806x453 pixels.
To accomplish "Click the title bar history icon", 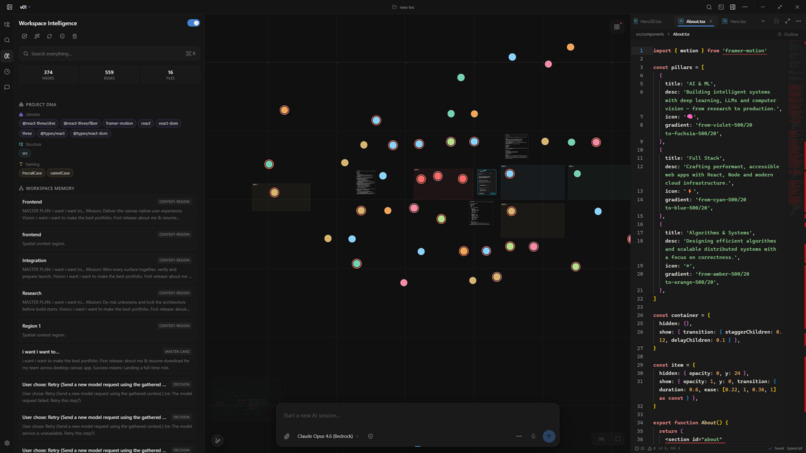I will pos(721,7).
